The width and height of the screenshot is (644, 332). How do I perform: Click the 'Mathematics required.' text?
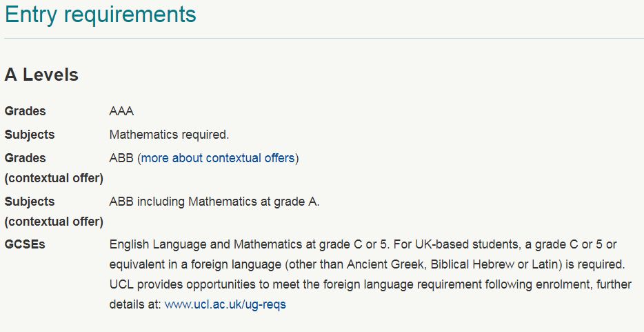tap(169, 135)
